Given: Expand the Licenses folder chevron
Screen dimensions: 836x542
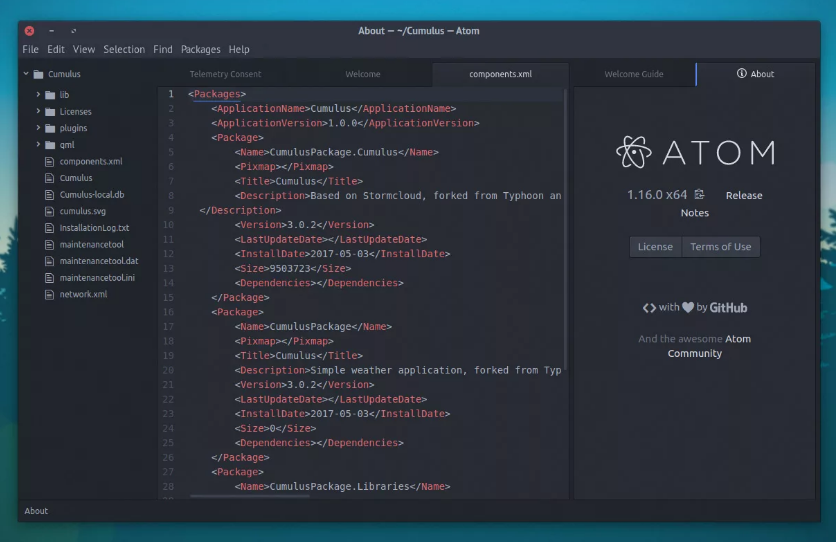Looking at the screenshot, I should pos(38,111).
